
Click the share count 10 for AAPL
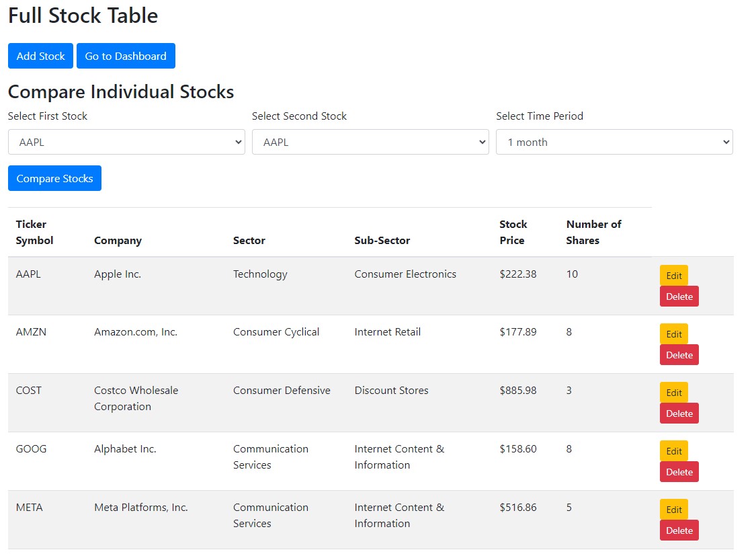click(x=572, y=274)
